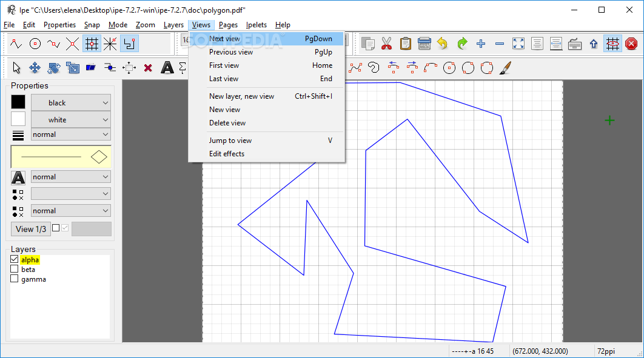Open the Layers menu

click(x=173, y=25)
